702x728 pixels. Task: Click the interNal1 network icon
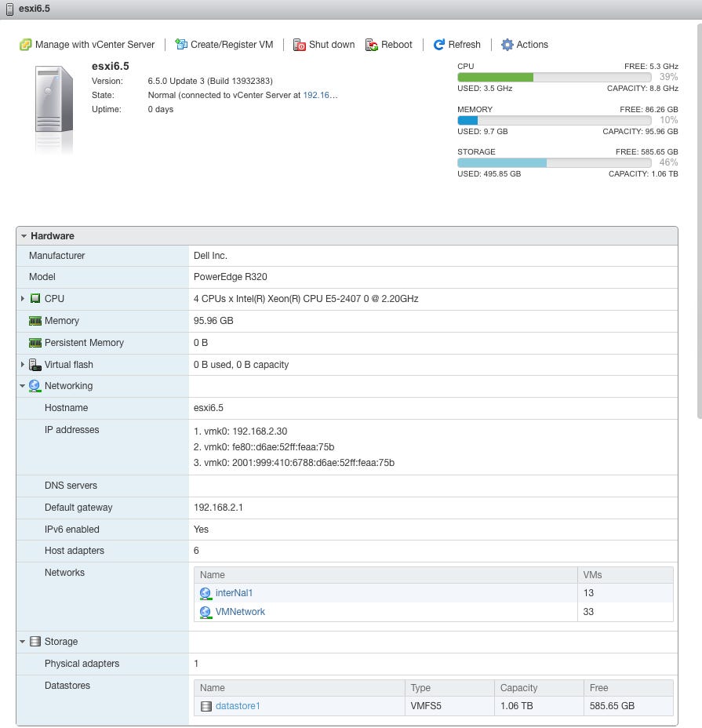[x=206, y=593]
